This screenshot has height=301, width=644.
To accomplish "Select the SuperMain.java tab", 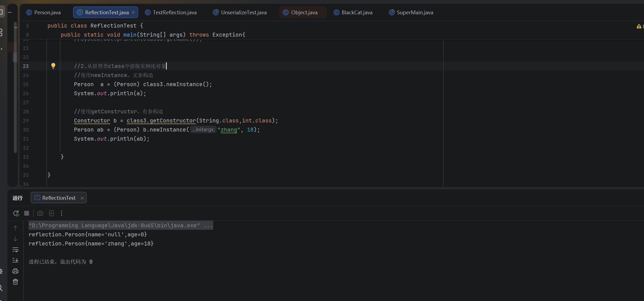I will (411, 12).
